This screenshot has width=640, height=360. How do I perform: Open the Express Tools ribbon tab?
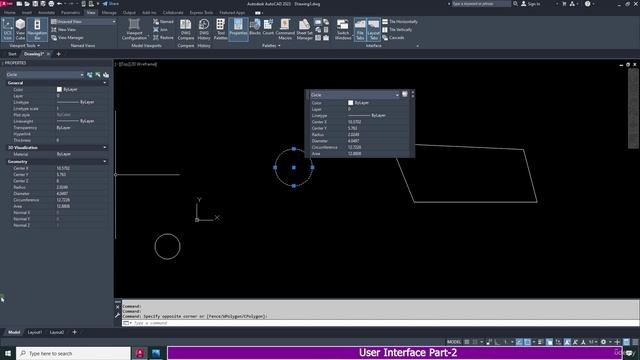201,13
